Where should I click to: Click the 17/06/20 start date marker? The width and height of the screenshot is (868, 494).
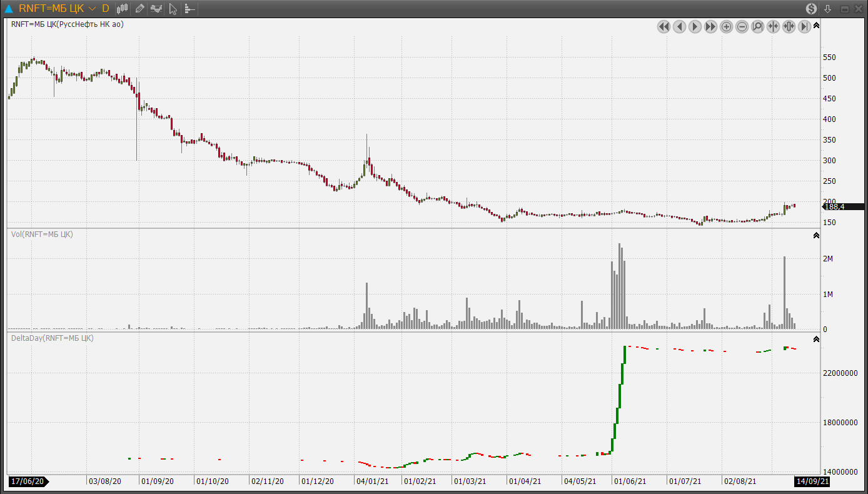[28, 481]
